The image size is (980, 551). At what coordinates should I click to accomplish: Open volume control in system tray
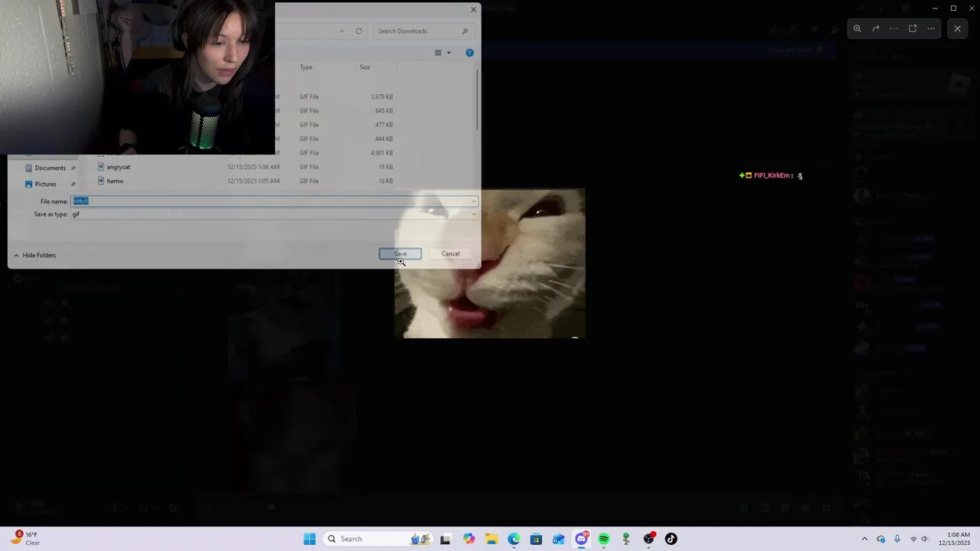925,539
